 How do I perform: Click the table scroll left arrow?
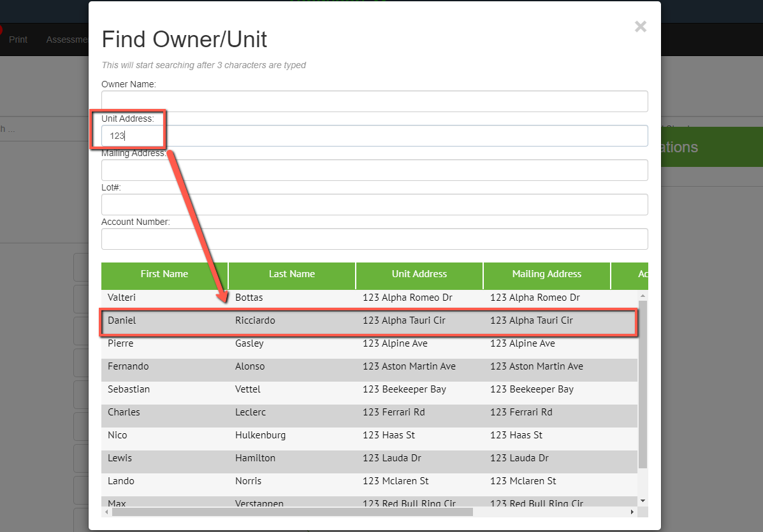[x=106, y=512]
